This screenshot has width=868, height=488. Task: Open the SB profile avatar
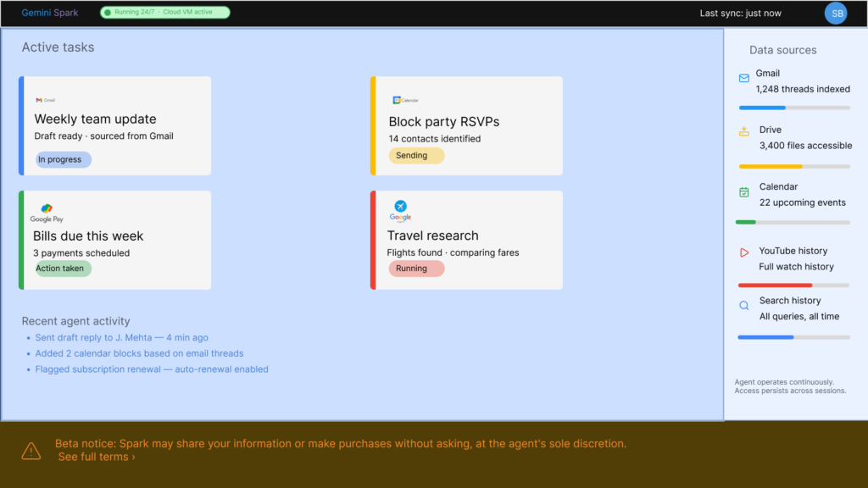pyautogui.click(x=836, y=14)
